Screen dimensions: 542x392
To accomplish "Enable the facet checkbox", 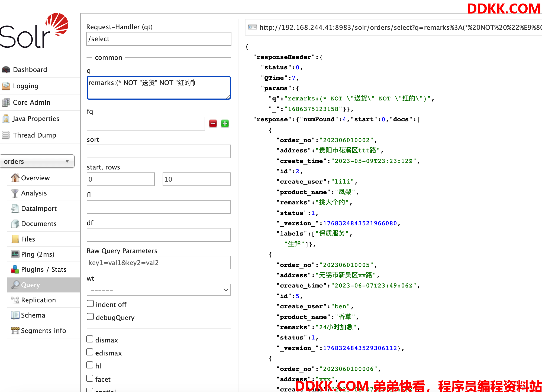I will point(90,378).
